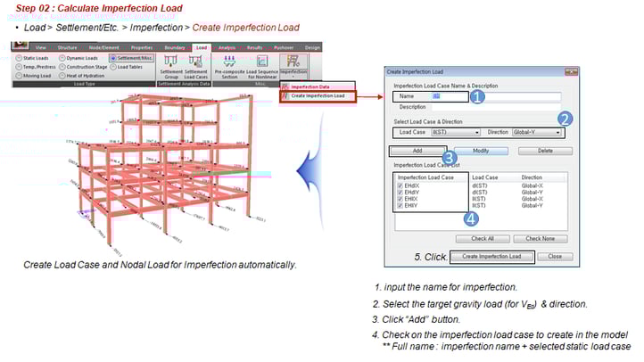Uncheck the EHdIY imperfection load case
The image size is (644, 362).
click(400, 193)
